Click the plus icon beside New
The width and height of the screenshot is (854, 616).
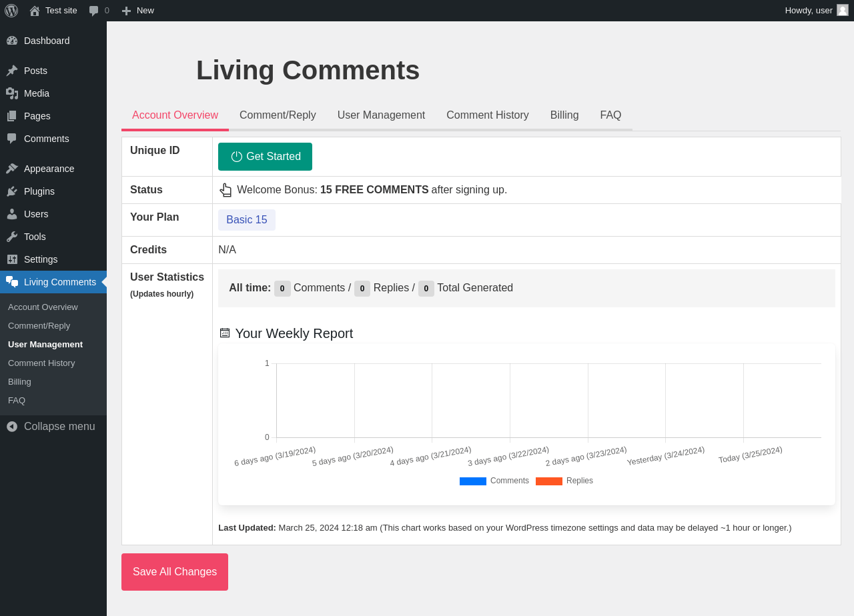pos(126,11)
